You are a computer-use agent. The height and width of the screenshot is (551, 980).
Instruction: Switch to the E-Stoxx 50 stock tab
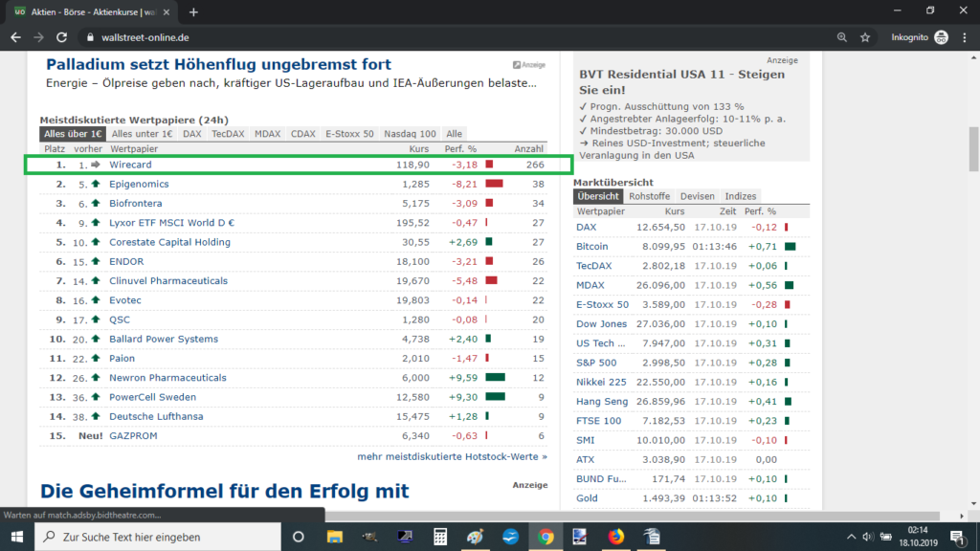[349, 134]
